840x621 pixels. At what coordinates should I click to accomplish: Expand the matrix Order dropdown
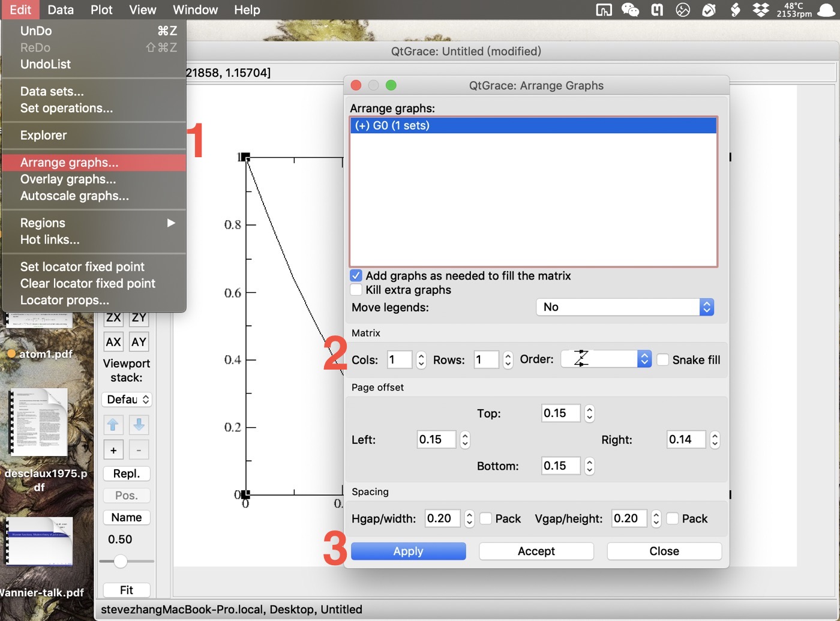click(606, 359)
